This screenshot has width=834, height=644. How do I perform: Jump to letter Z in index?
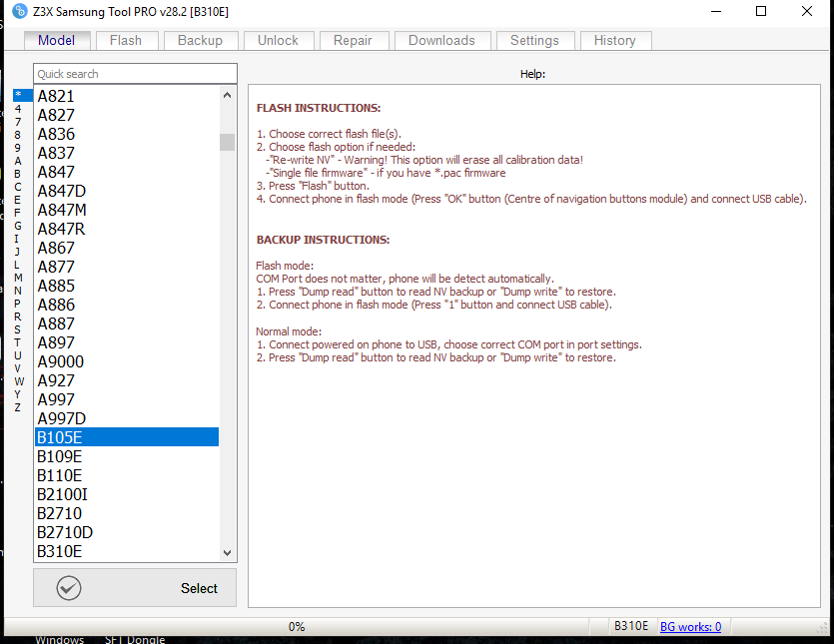click(x=18, y=407)
